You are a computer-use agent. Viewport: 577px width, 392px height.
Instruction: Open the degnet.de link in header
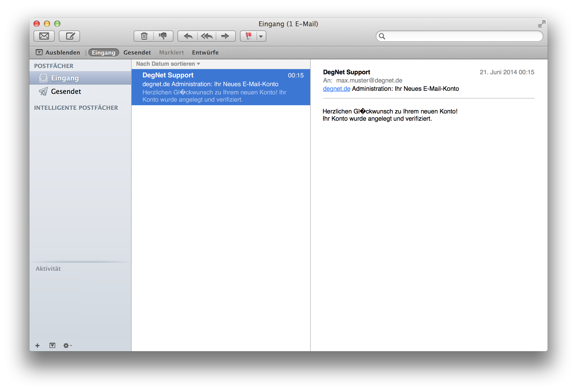[336, 89]
